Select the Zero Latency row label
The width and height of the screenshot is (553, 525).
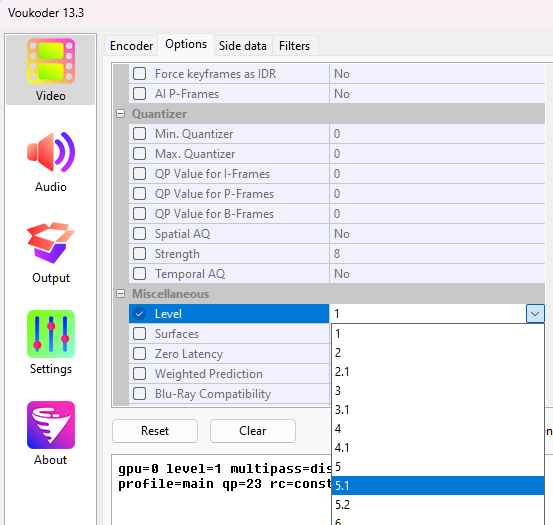coord(189,354)
